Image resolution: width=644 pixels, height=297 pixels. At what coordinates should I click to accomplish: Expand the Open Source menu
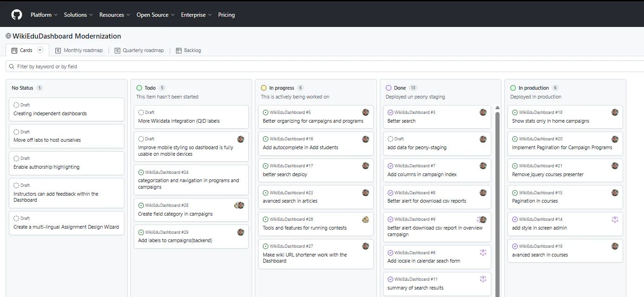156,15
